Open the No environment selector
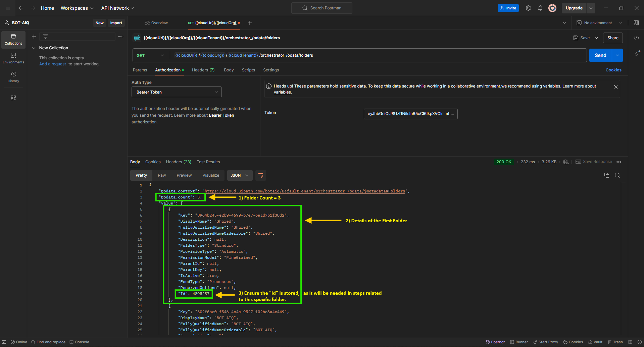The image size is (644, 347). (x=599, y=23)
